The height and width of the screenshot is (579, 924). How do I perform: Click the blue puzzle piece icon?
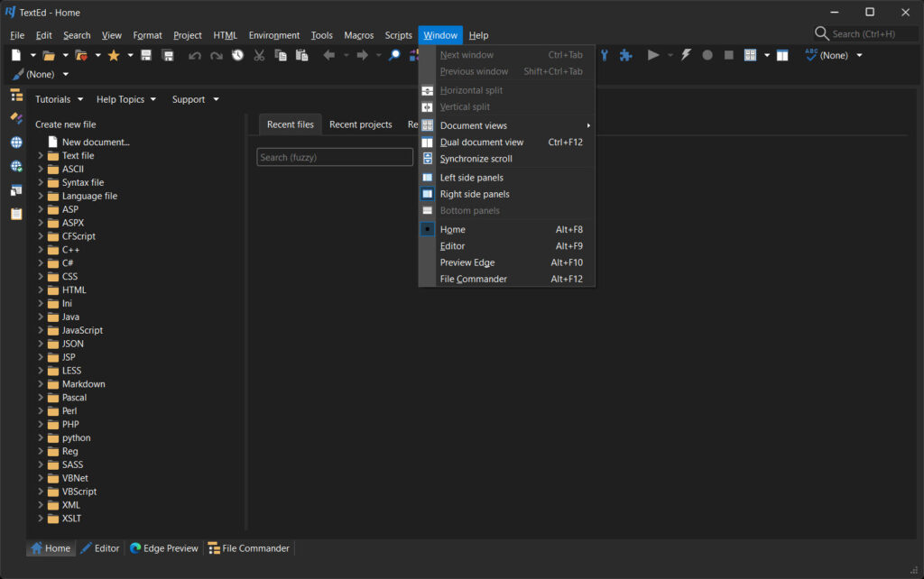pyautogui.click(x=626, y=55)
